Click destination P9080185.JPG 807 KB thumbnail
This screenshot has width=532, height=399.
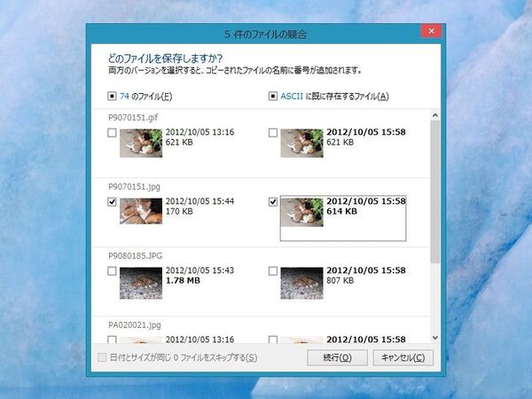(302, 283)
